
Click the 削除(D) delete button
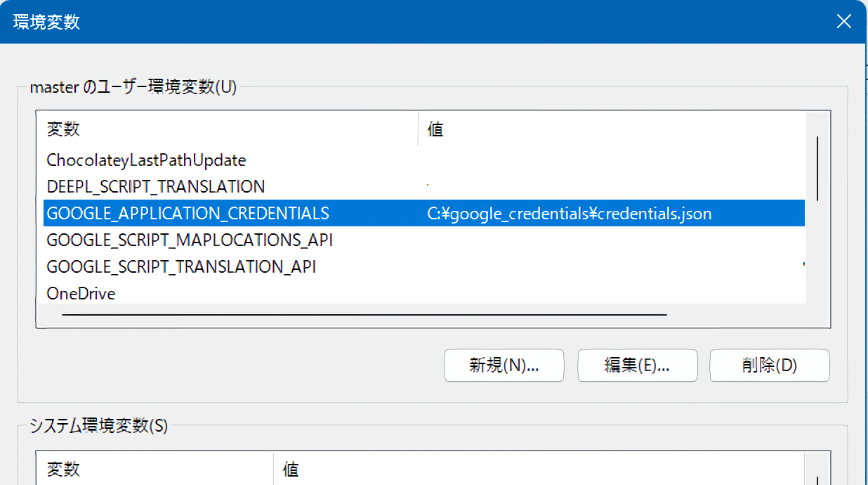pyautogui.click(x=769, y=366)
